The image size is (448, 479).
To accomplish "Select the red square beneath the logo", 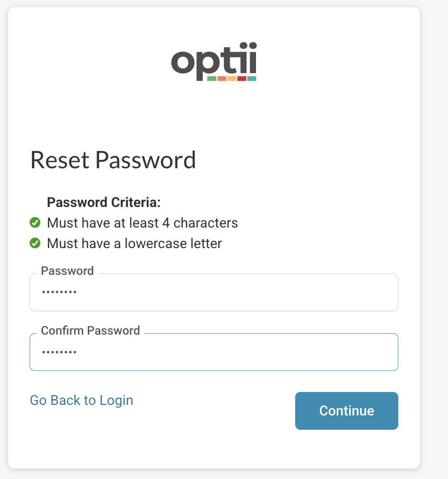I will tap(242, 78).
